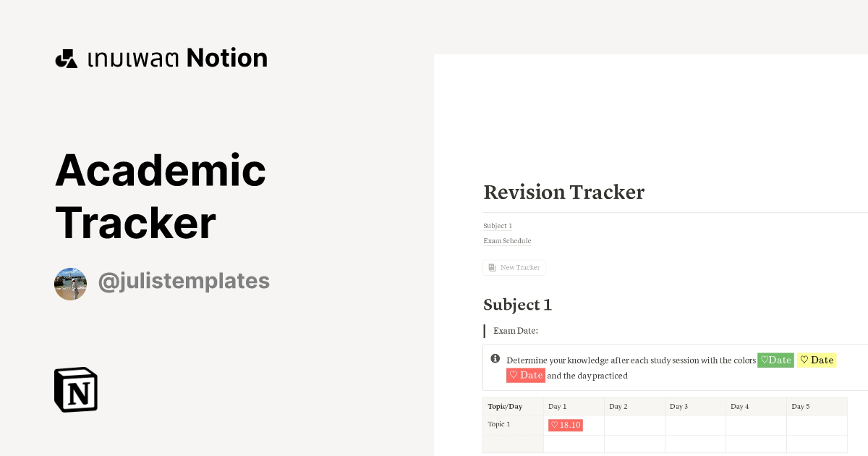Viewport: 868px width, 456px height.
Task: Click the empty Day 3 table cell
Action: [x=695, y=425]
